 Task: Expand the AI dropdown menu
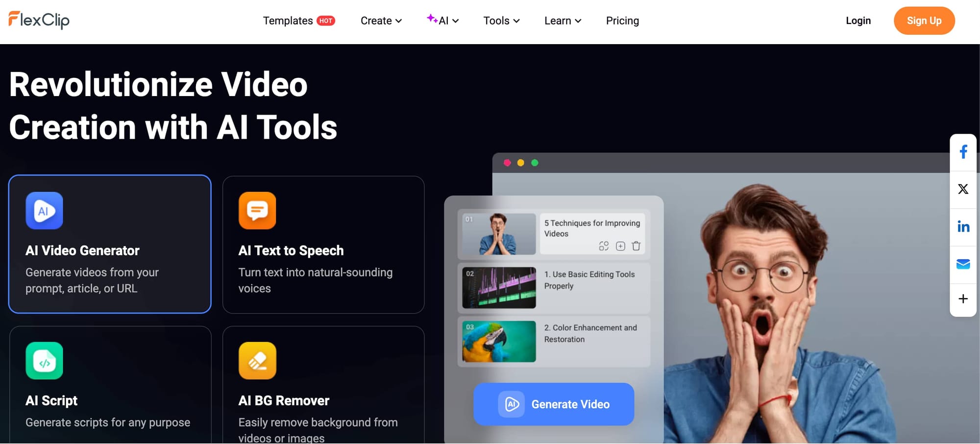[x=443, y=21]
